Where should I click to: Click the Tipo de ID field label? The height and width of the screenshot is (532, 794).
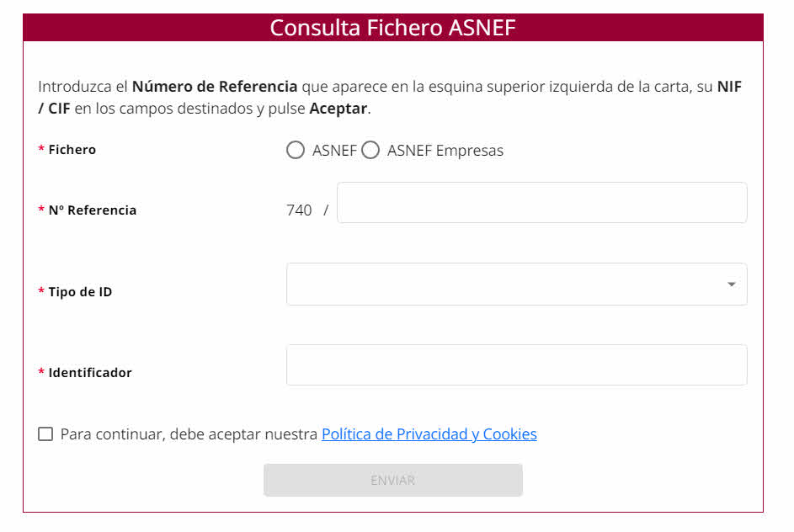click(80, 292)
